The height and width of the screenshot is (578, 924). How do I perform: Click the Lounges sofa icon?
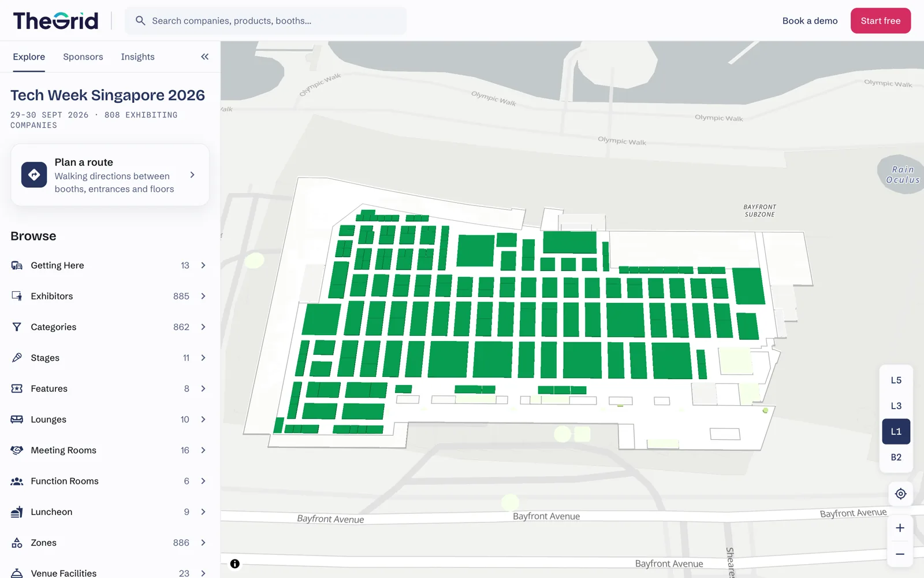pos(17,420)
